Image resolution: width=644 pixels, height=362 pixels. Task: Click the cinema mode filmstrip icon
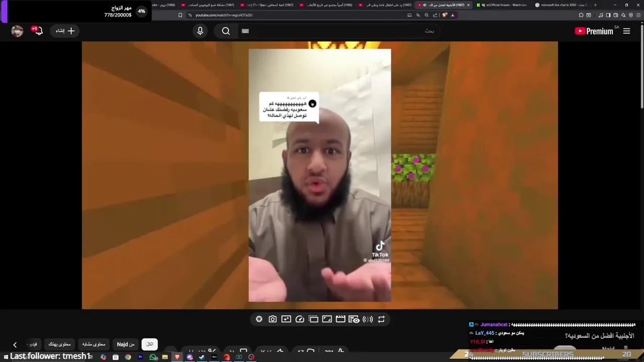tap(313, 319)
